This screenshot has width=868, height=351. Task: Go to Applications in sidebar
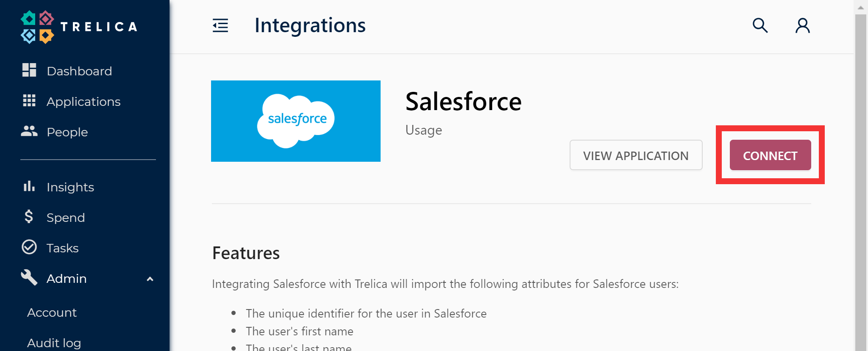pos(83,102)
